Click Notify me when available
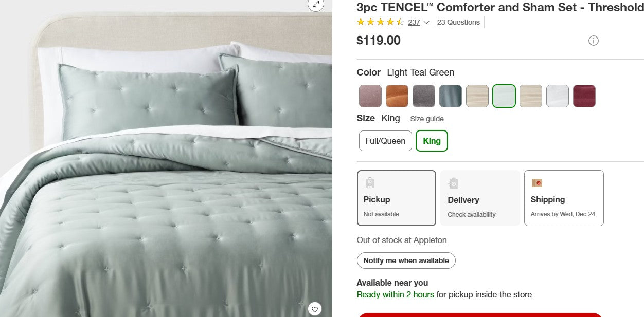 click(x=406, y=260)
